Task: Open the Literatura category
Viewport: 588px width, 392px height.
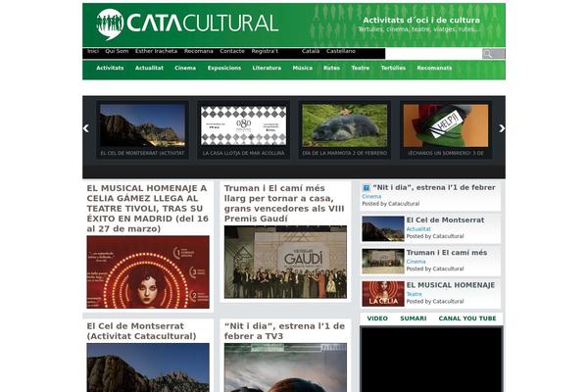Action: [267, 68]
